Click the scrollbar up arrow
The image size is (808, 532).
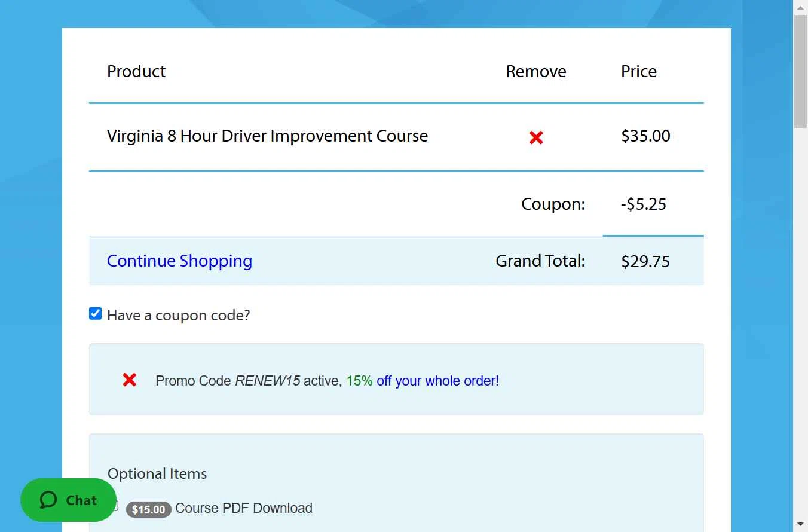(x=800, y=7)
